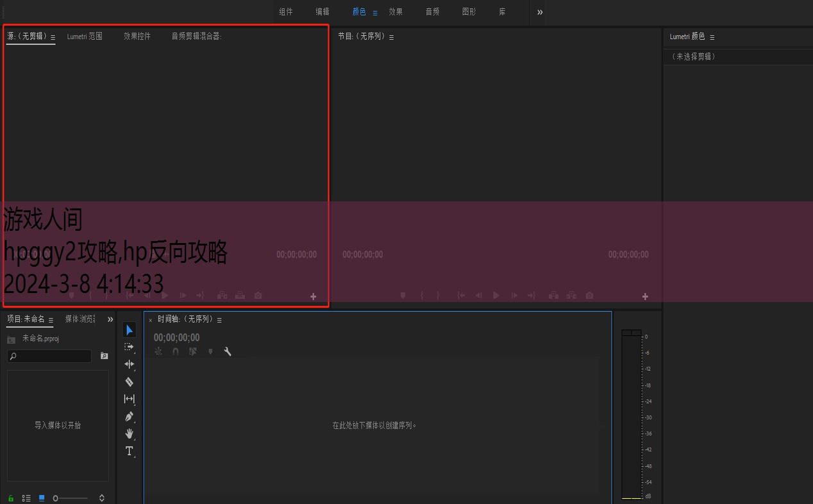Switch to the 音频 workspace
Image resolution: width=813 pixels, height=504 pixels.
pyautogui.click(x=433, y=12)
